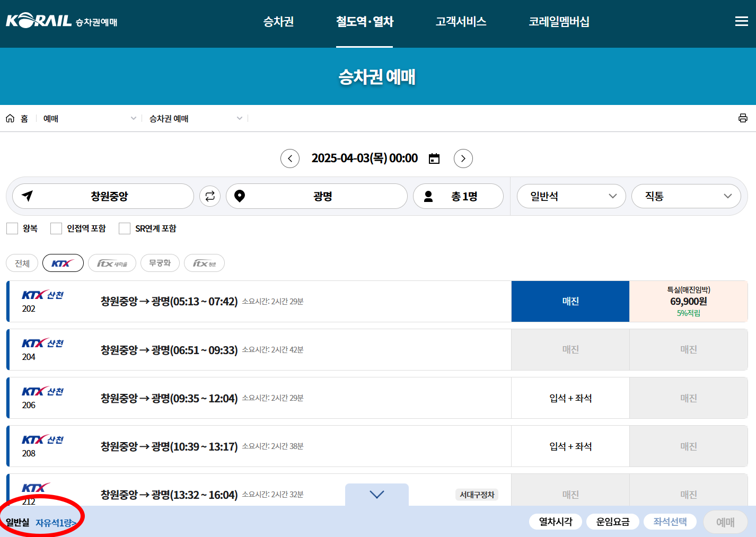Viewport: 756px width, 537px height.
Task: Click the 광명 arrival station field
Action: (x=317, y=196)
